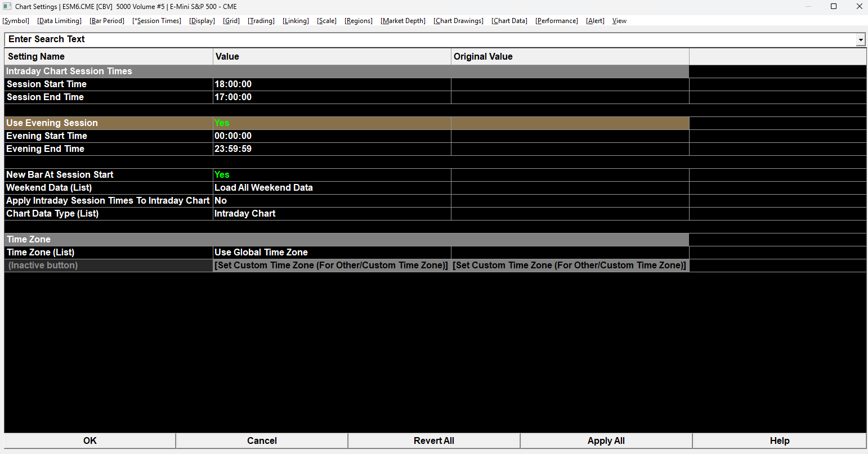Open Weekend Data list value
868x454 pixels.
pos(332,188)
